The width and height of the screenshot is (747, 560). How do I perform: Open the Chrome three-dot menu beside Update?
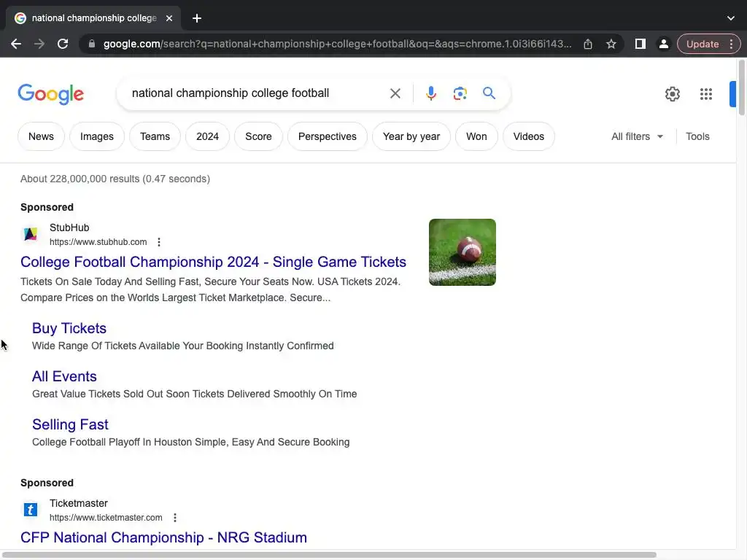pos(731,44)
